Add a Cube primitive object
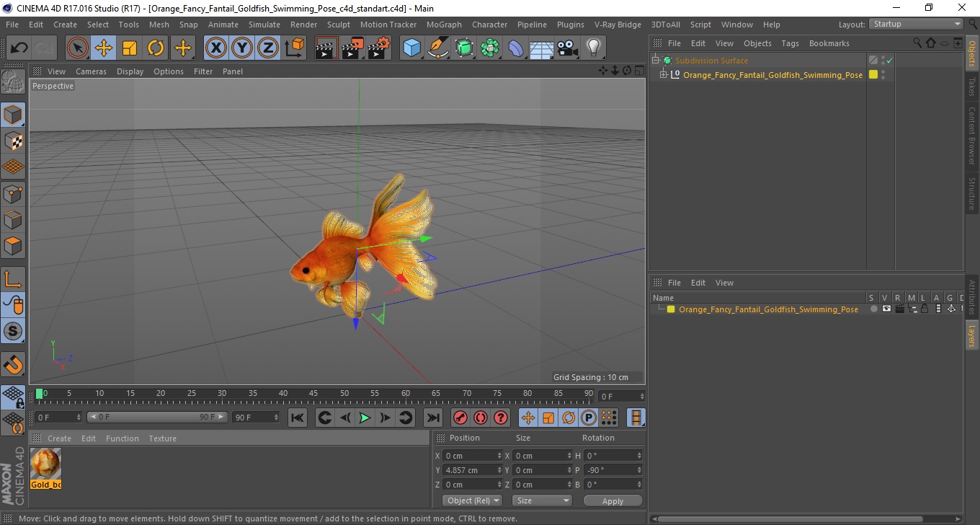The width and height of the screenshot is (980, 525). click(x=411, y=48)
